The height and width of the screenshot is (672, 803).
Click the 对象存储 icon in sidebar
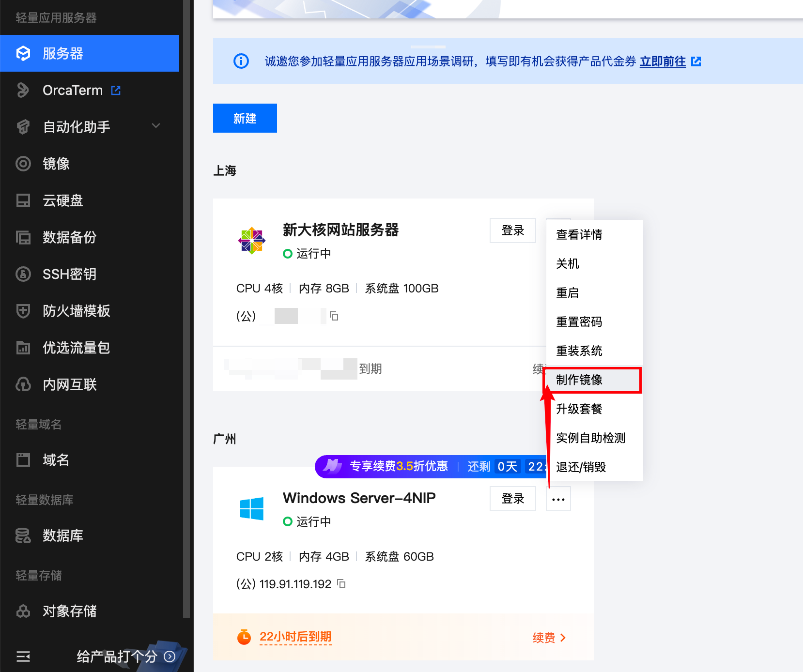23,611
